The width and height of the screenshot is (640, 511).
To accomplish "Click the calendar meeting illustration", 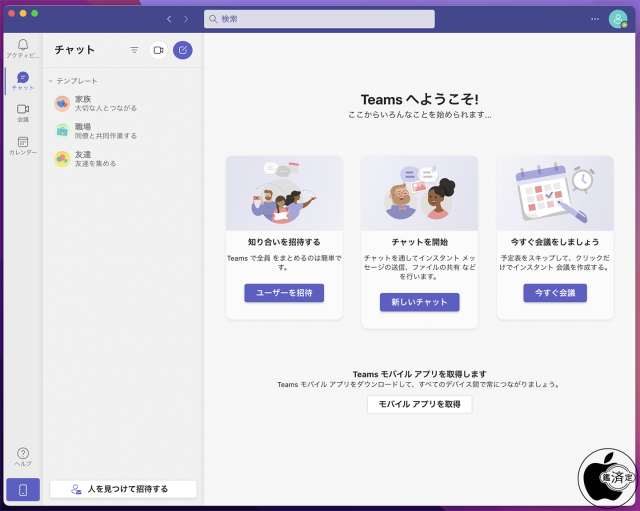I will (555, 193).
